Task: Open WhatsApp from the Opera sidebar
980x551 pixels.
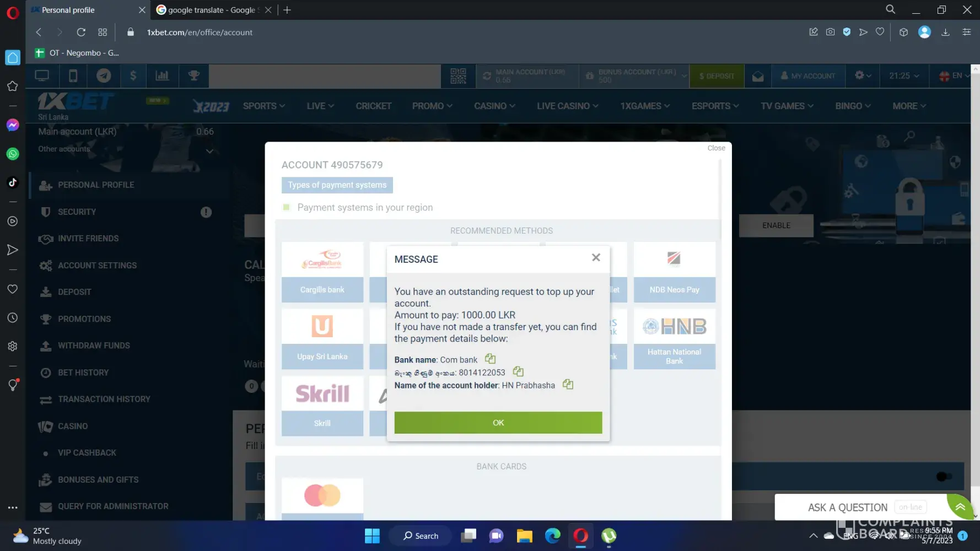Action: tap(13, 154)
